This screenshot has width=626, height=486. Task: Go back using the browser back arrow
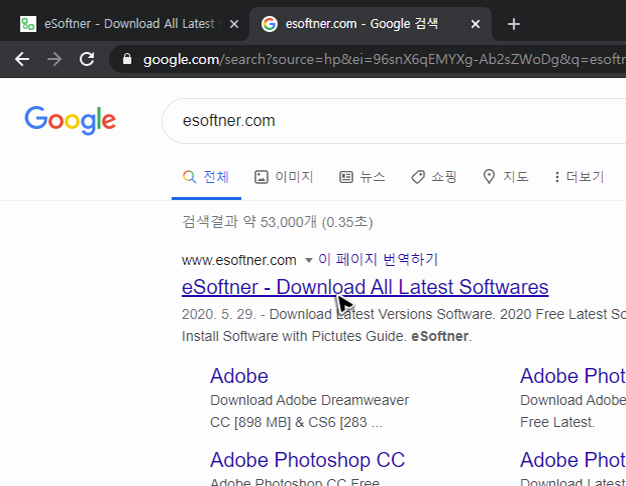(22, 60)
